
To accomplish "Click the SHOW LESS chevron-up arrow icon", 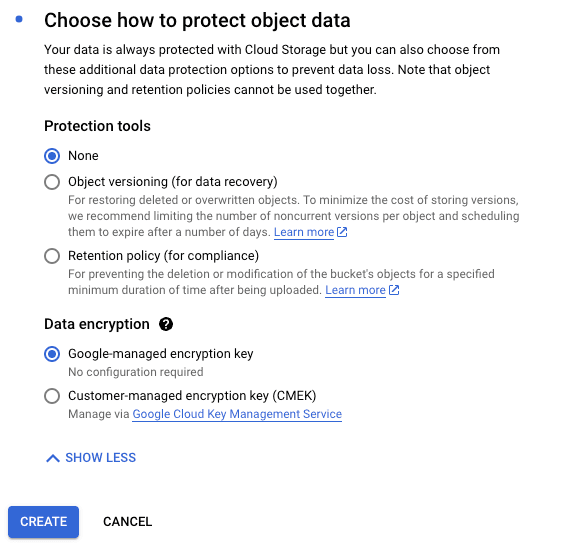I will [53, 458].
